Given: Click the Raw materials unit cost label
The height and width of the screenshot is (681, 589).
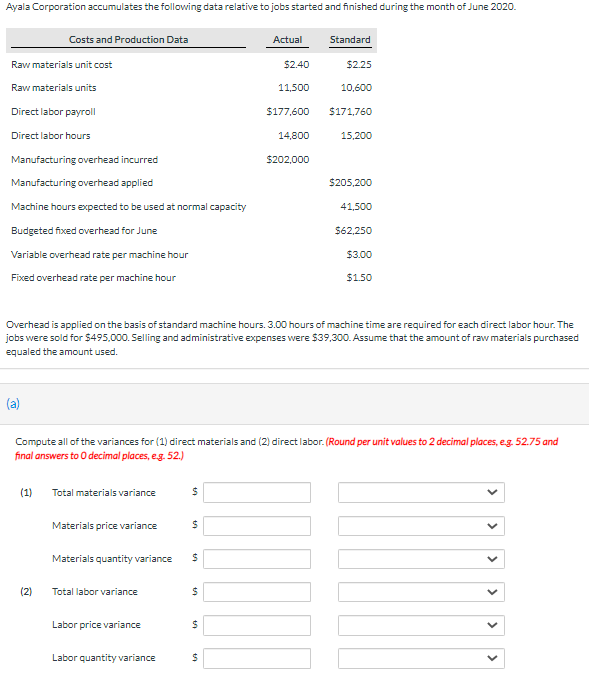Looking at the screenshot, I should tap(62, 65).
